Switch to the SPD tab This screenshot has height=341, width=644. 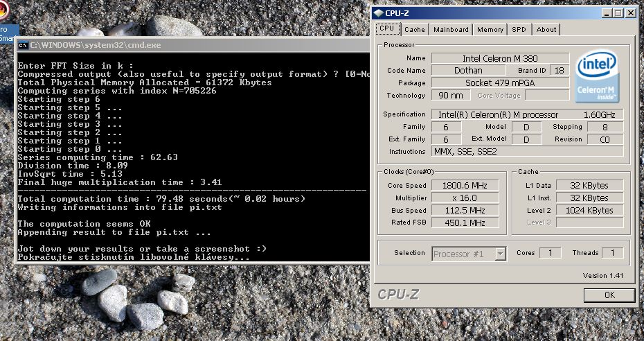(519, 30)
